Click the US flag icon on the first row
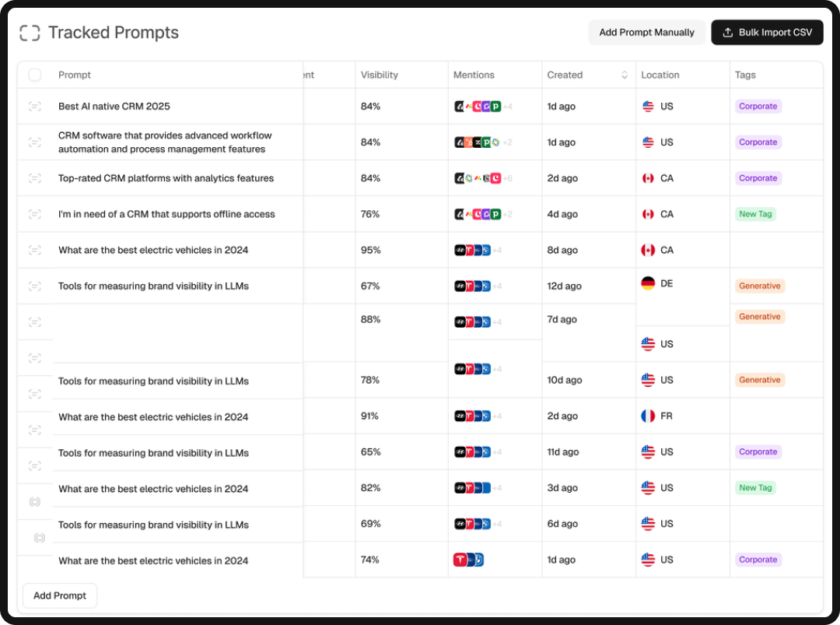The width and height of the screenshot is (840, 625). (x=647, y=106)
